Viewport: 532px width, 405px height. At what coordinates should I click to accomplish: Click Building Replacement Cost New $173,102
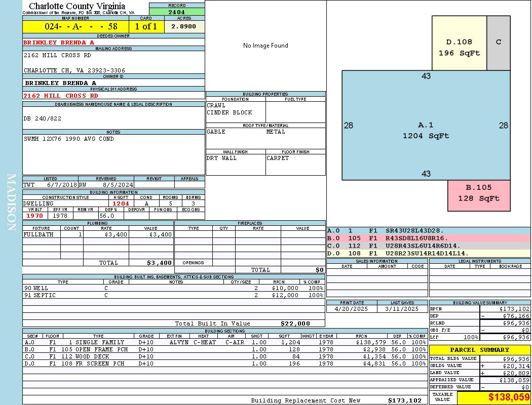pos(405,400)
